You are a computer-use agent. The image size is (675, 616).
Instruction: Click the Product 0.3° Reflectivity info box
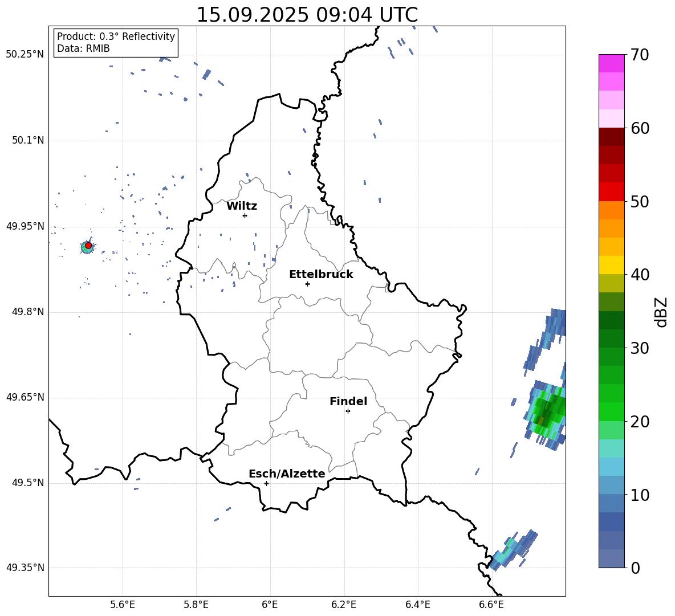point(116,43)
